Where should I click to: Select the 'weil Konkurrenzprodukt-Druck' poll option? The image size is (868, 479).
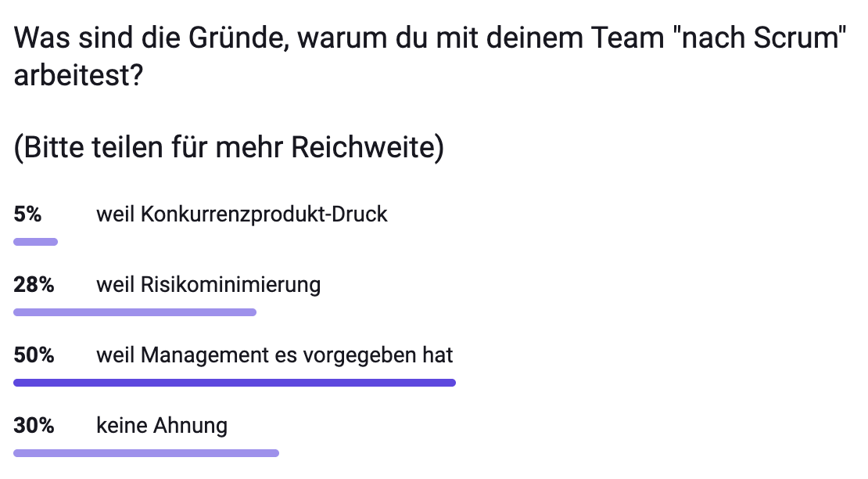click(242, 214)
